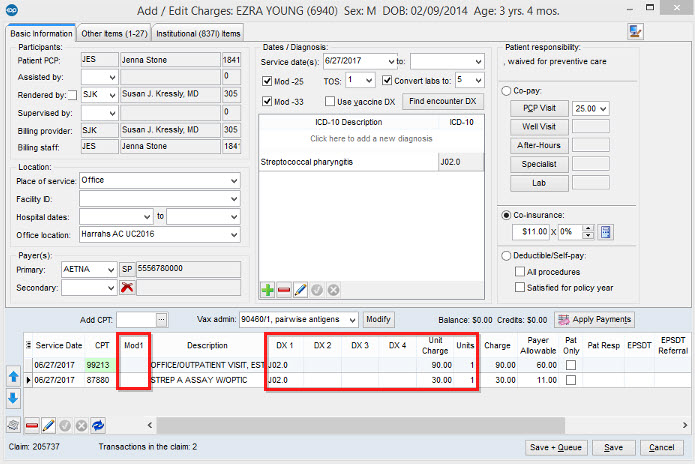The image size is (695, 464).
Task: Check Satisfied for policy year checkbox
Action: tap(520, 287)
